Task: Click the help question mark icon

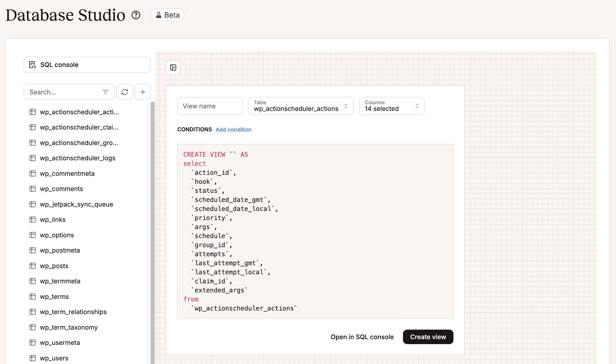Action: pyautogui.click(x=136, y=15)
